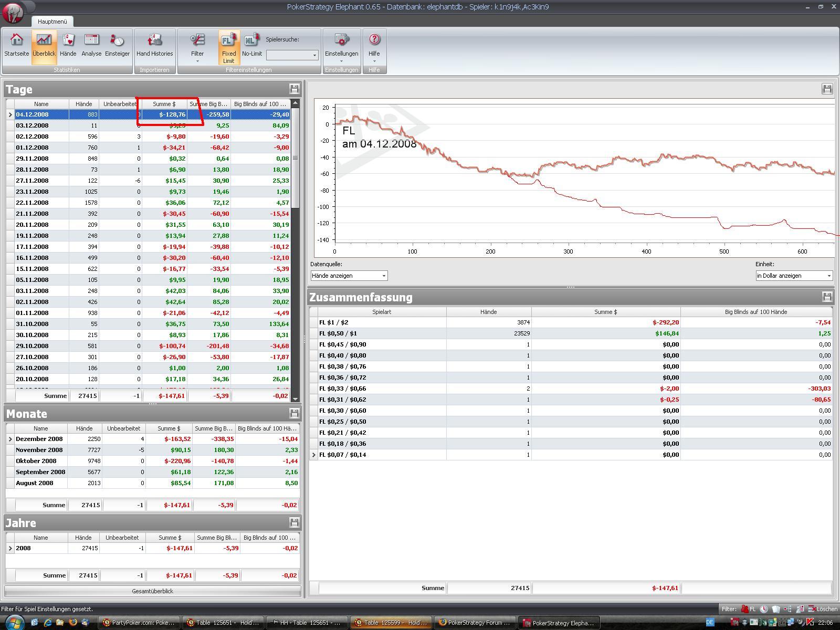Import Hand Histories
Viewport: 840px width, 630px height.
point(154,47)
